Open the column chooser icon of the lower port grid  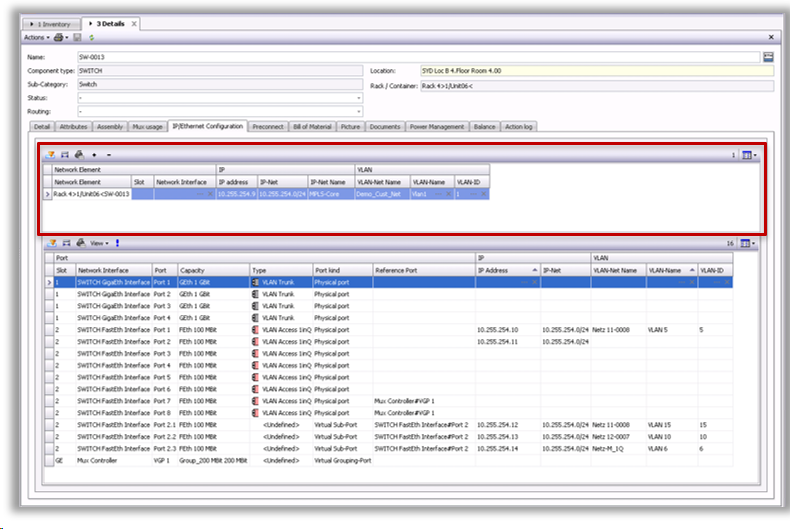pyautogui.click(x=747, y=244)
